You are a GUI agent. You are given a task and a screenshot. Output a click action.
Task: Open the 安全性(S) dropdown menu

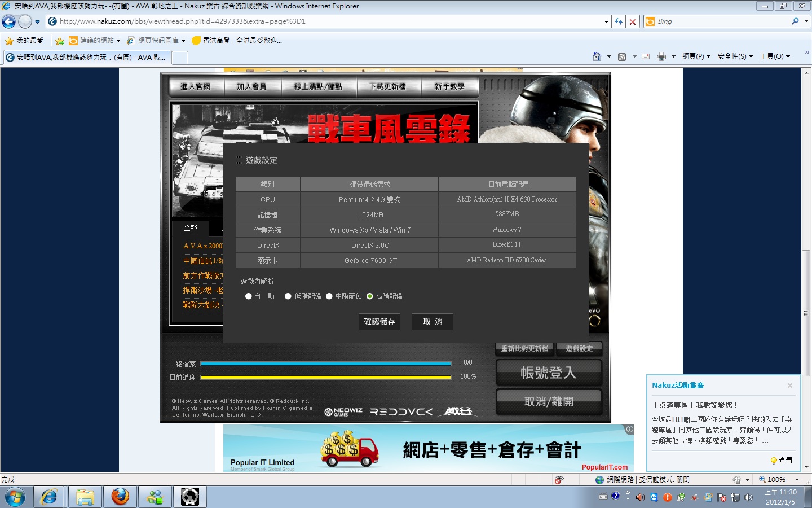735,56
